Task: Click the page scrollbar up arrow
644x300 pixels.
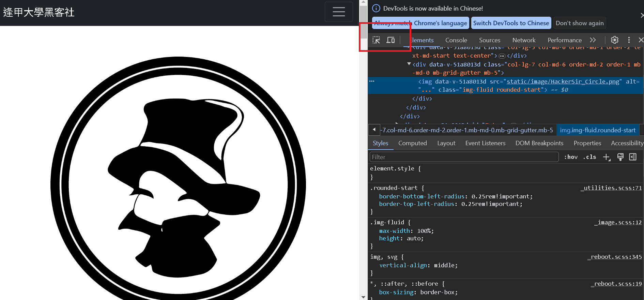Action: tap(363, 2)
